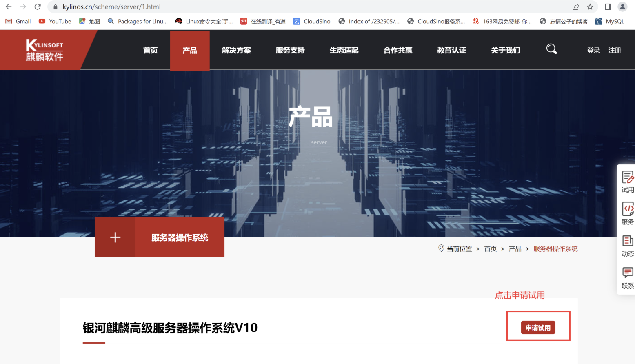Open the 试用 sidebar icon

[628, 182]
